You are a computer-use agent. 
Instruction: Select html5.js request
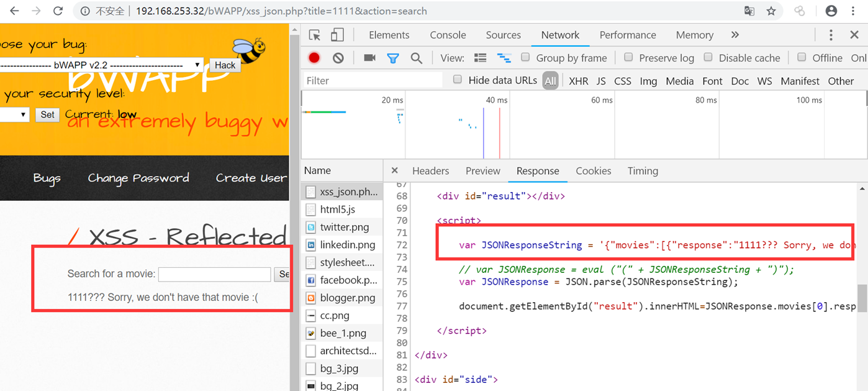(x=342, y=209)
